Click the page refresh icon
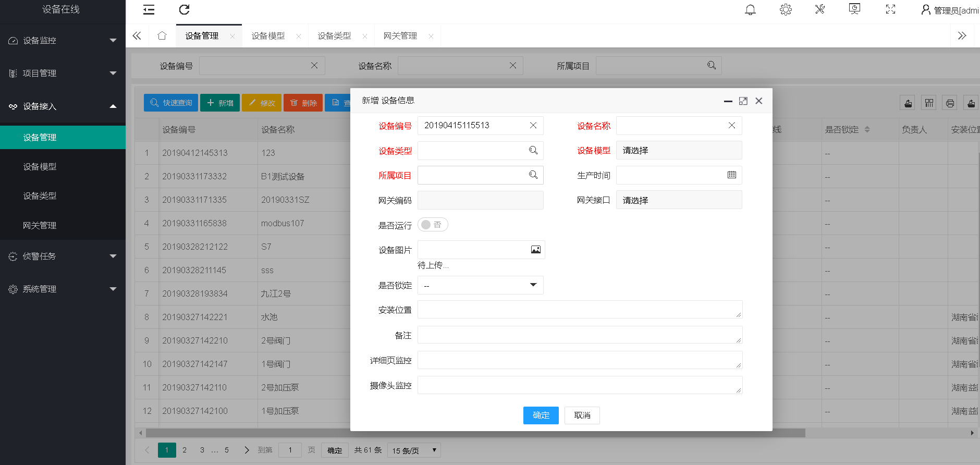 point(184,9)
